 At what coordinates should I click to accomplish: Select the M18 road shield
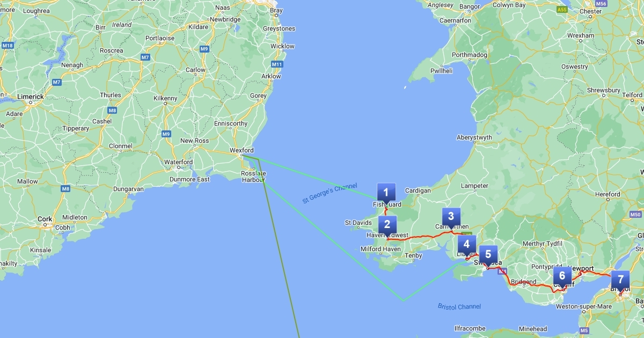pyautogui.click(x=7, y=46)
